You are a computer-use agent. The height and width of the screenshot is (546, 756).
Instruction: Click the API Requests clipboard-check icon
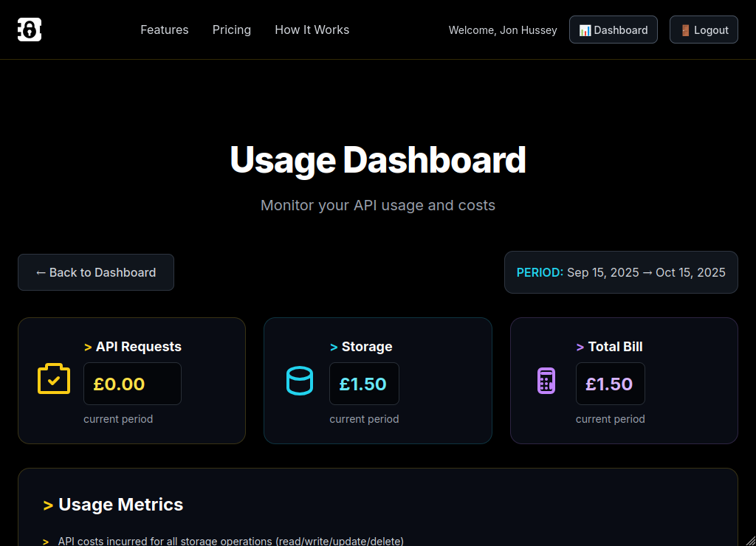pos(54,379)
